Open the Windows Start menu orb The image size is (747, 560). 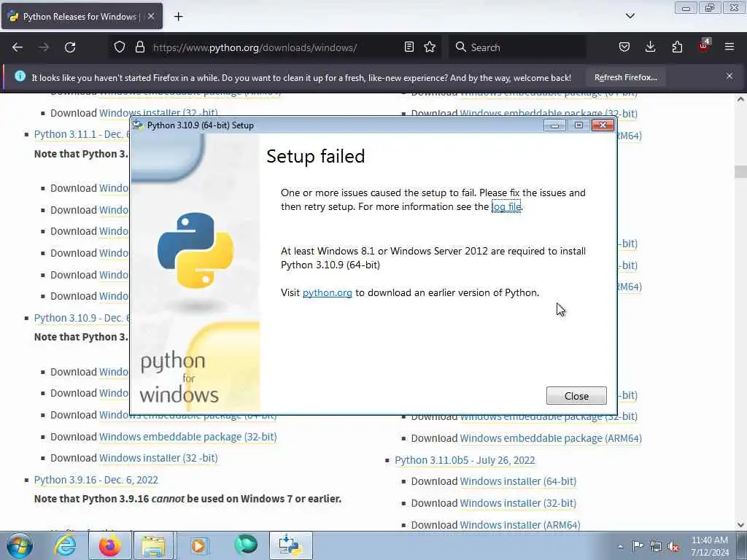[x=20, y=545]
